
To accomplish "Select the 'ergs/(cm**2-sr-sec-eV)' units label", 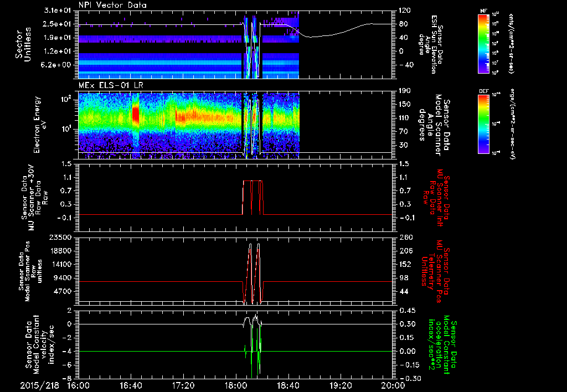I will pos(512,124).
